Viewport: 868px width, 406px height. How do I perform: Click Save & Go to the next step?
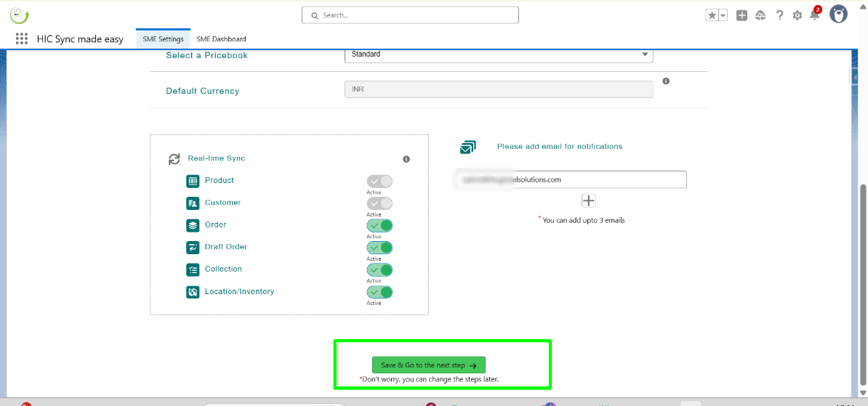tap(428, 365)
